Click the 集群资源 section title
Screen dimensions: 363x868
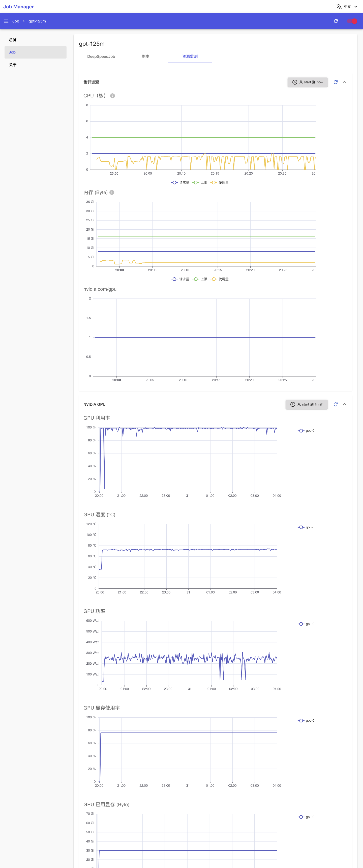(91, 82)
